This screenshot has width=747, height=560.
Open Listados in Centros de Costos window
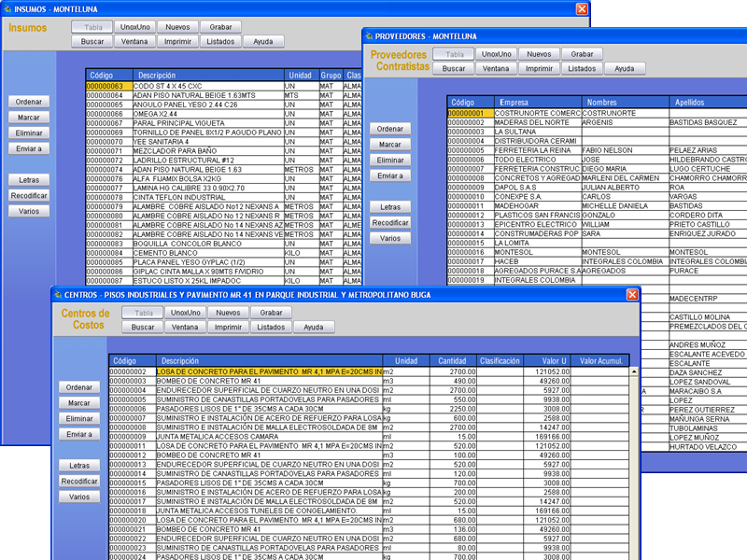pos(271,328)
